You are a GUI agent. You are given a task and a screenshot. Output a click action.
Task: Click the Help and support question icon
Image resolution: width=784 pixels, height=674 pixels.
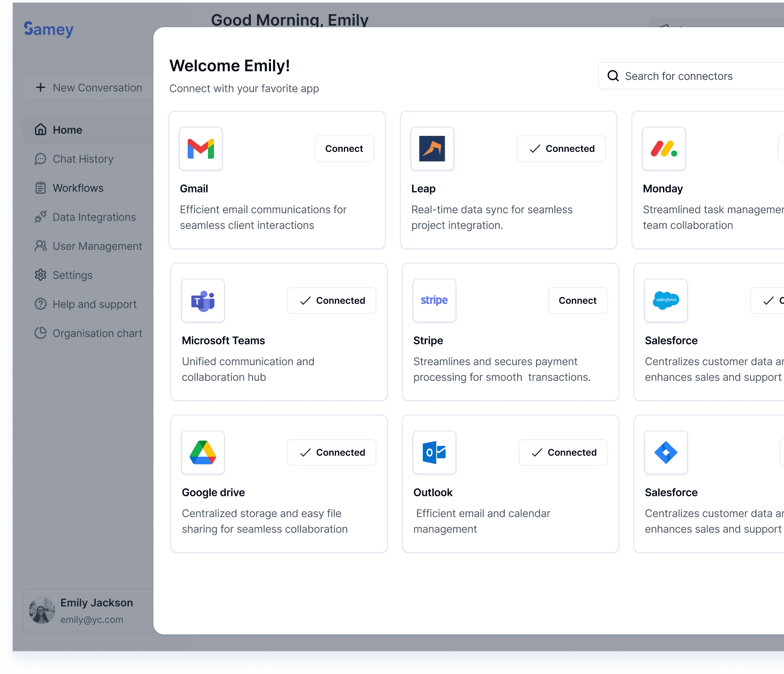coord(40,304)
